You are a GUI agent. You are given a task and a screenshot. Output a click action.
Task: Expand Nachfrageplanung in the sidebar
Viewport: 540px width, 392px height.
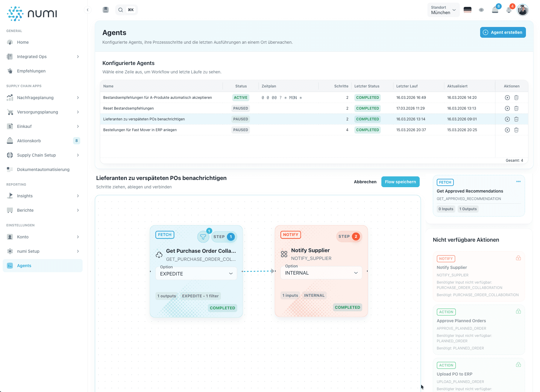click(x=43, y=98)
